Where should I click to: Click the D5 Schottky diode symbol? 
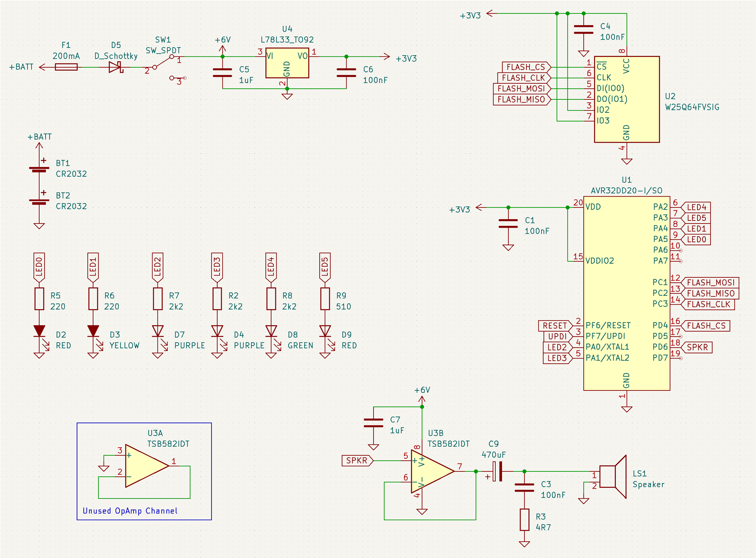click(x=116, y=67)
